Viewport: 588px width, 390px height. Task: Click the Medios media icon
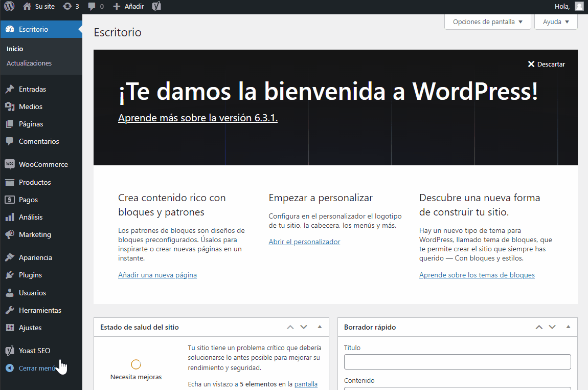tap(10, 106)
